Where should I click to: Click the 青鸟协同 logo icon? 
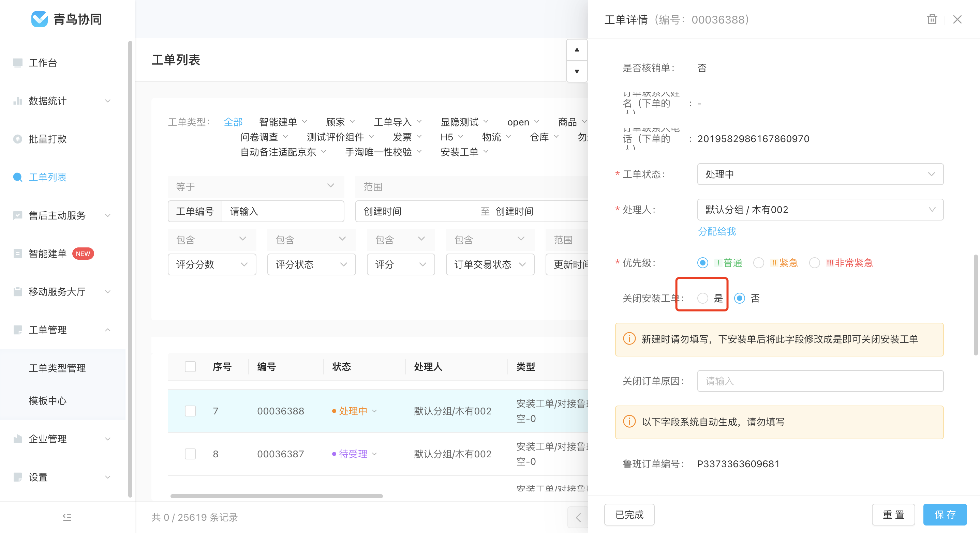39,19
